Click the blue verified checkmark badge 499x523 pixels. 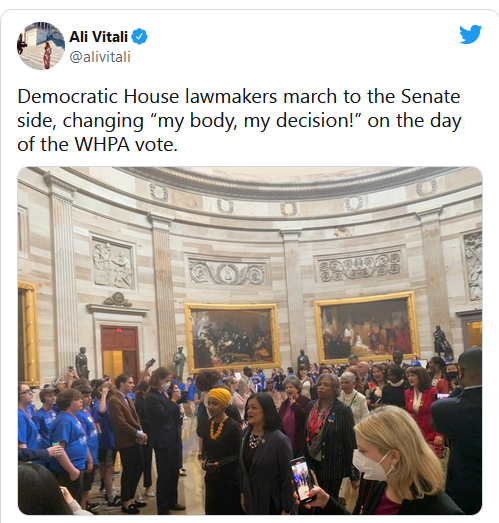pyautogui.click(x=140, y=37)
